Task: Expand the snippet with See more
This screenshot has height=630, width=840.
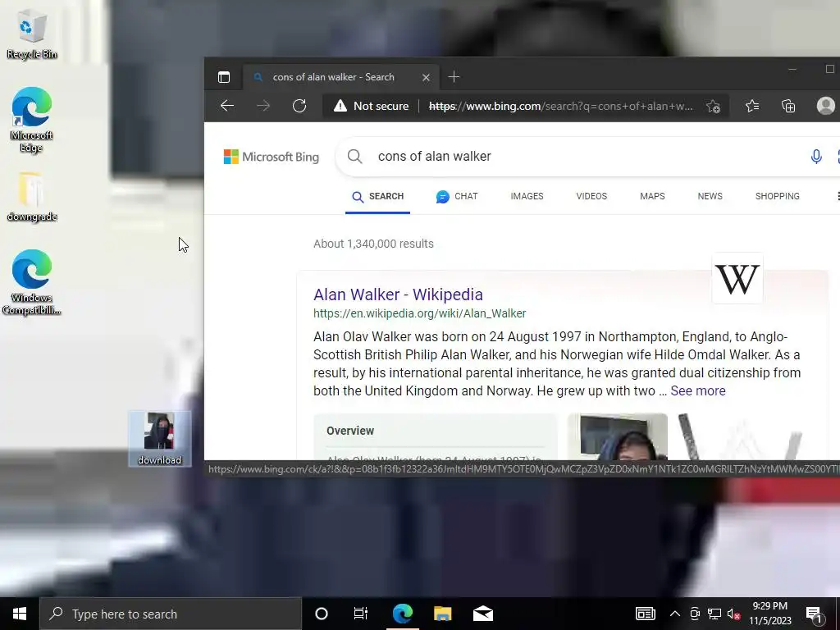Action: pos(697,390)
